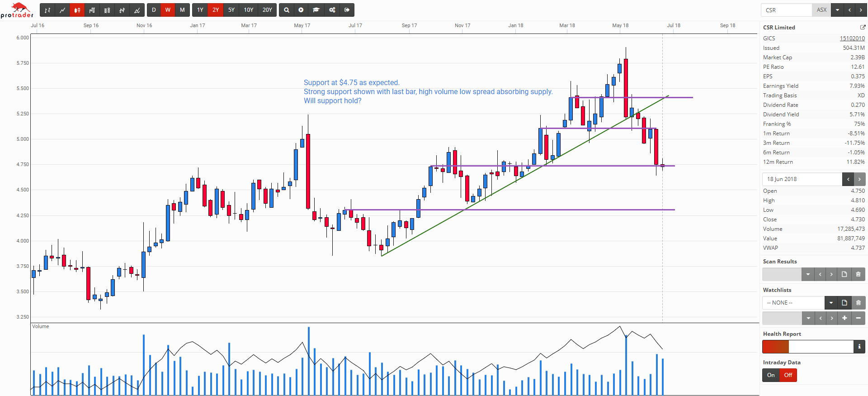Remove stock from watchlist with minus
Screen dimensions: 868x396
pyautogui.click(x=859, y=318)
